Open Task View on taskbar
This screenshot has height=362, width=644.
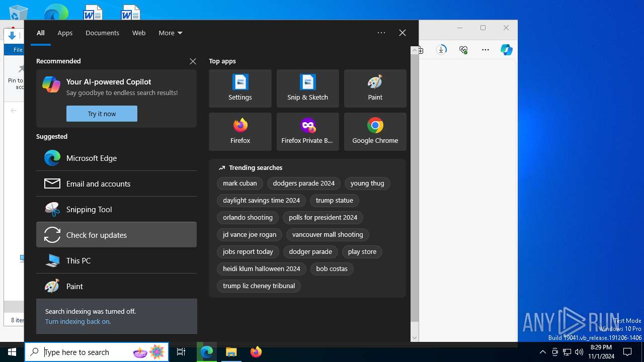click(x=181, y=352)
